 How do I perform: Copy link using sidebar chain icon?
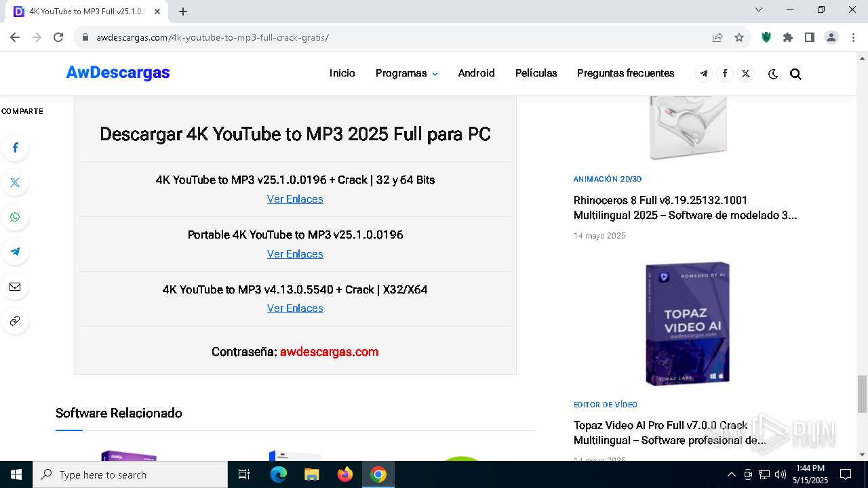(x=15, y=321)
